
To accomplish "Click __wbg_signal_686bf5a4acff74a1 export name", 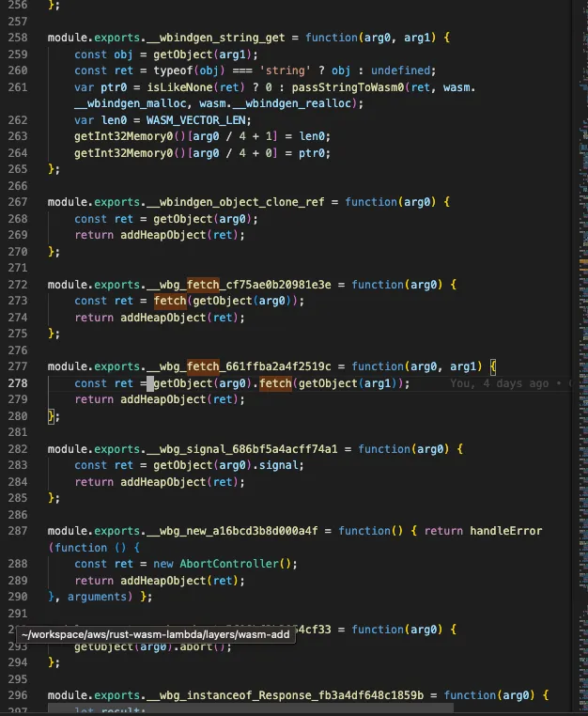I will (241, 449).
